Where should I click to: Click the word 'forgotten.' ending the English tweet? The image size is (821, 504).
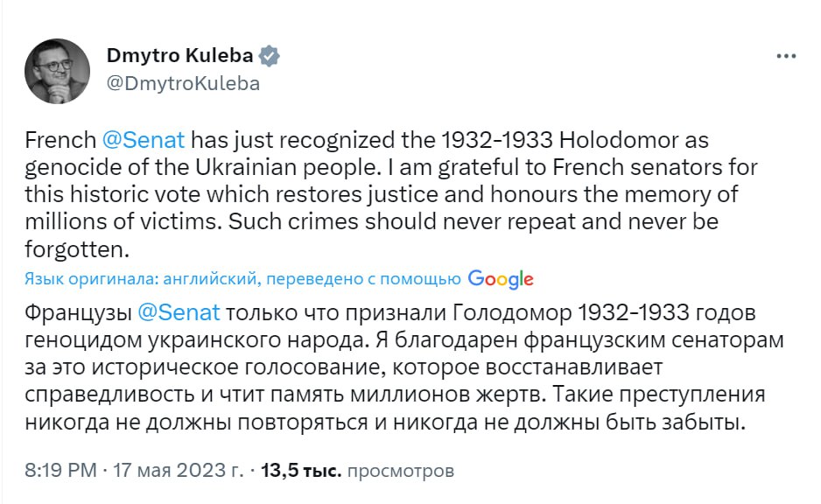[x=77, y=249]
